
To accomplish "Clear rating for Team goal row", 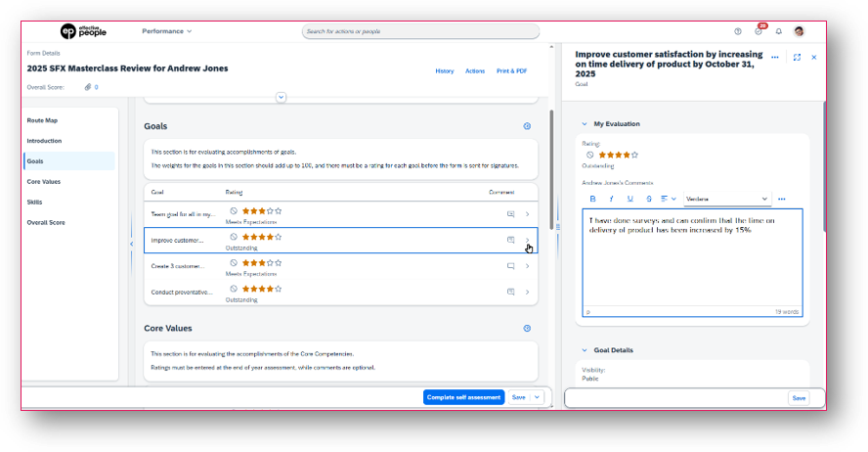I will coord(234,211).
